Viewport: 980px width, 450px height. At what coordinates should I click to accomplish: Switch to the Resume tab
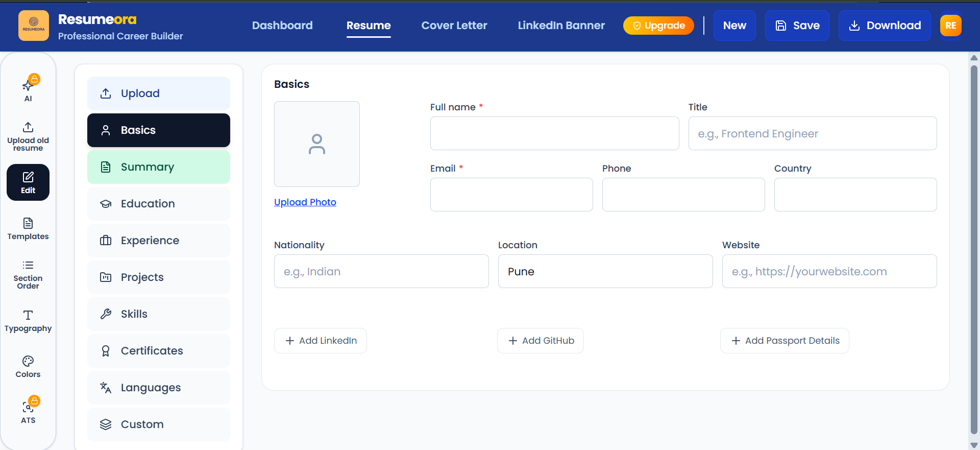(x=369, y=26)
